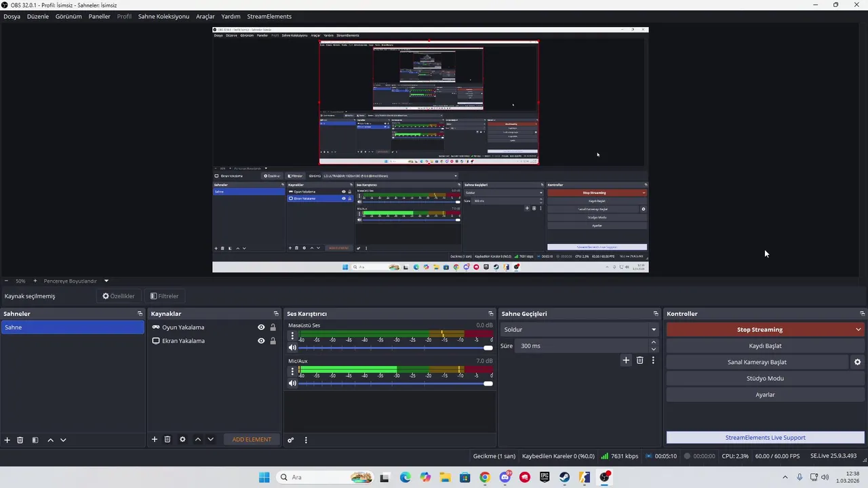This screenshot has height=488, width=868.
Task: Open the Dosya menu
Action: pyautogui.click(x=12, y=16)
